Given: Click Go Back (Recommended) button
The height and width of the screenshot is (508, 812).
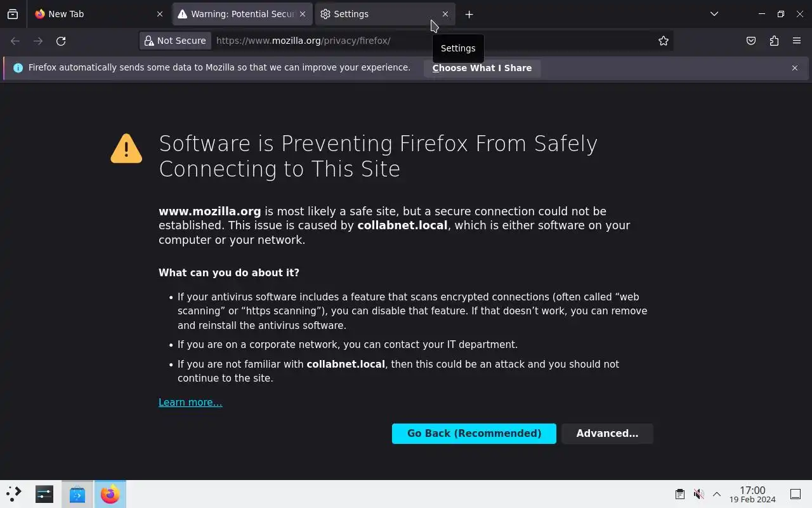Looking at the screenshot, I should click(474, 434).
